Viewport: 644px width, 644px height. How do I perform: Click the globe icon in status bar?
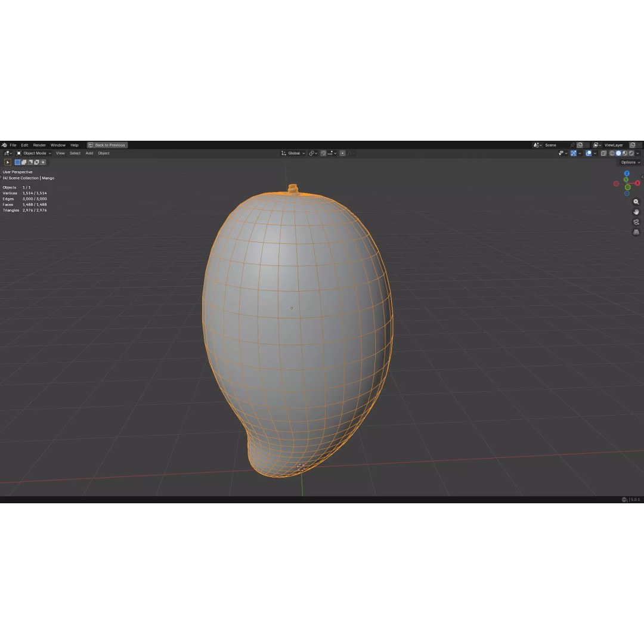tap(624, 500)
